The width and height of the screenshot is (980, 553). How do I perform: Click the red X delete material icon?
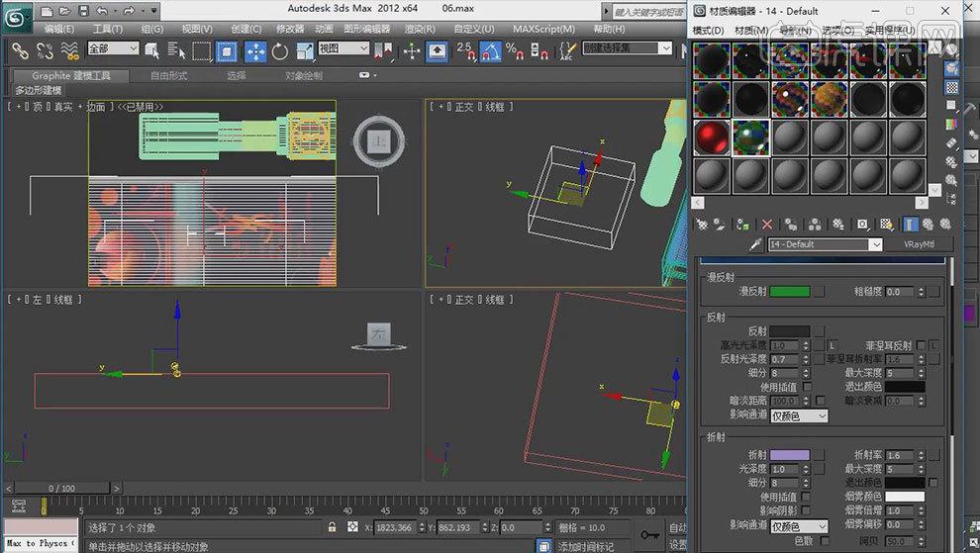pyautogui.click(x=767, y=225)
